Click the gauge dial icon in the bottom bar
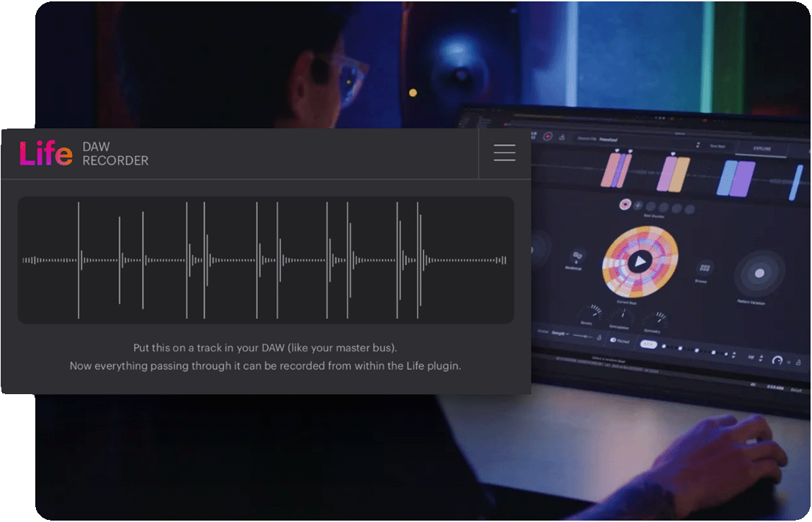812x522 pixels. click(777, 360)
